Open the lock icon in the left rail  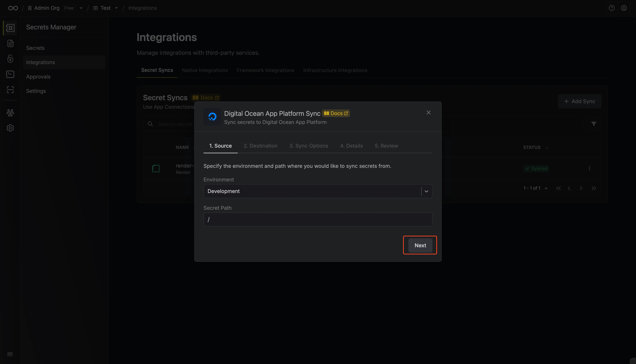(x=10, y=59)
